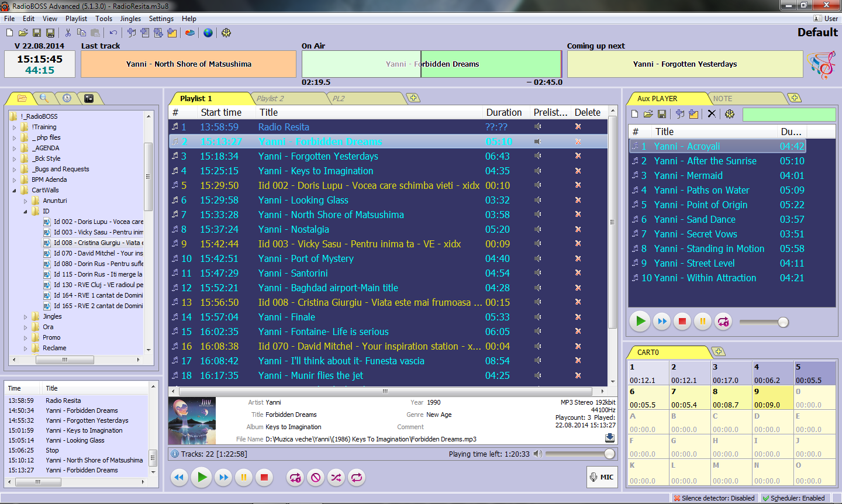842x504 pixels.
Task: Open the Playlist menu
Action: pyautogui.click(x=76, y=19)
